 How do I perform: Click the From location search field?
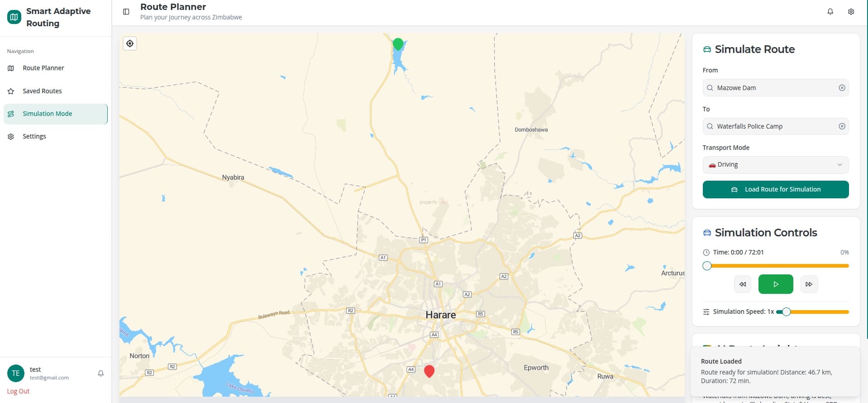point(774,88)
